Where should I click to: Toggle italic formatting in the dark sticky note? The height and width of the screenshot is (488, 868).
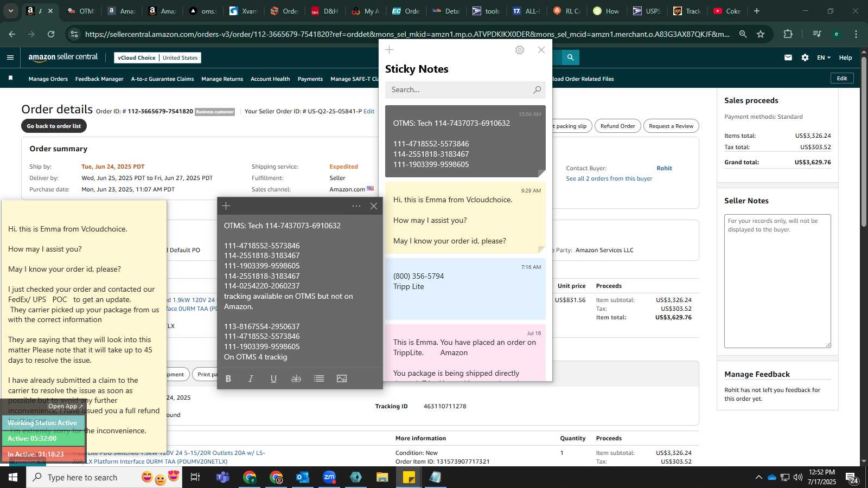coord(251,378)
